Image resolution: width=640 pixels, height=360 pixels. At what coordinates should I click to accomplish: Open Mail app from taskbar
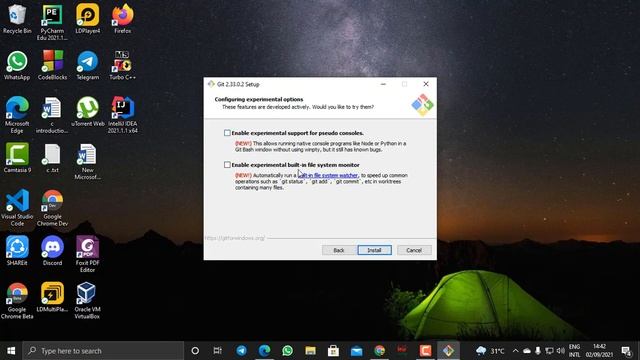pos(356,351)
